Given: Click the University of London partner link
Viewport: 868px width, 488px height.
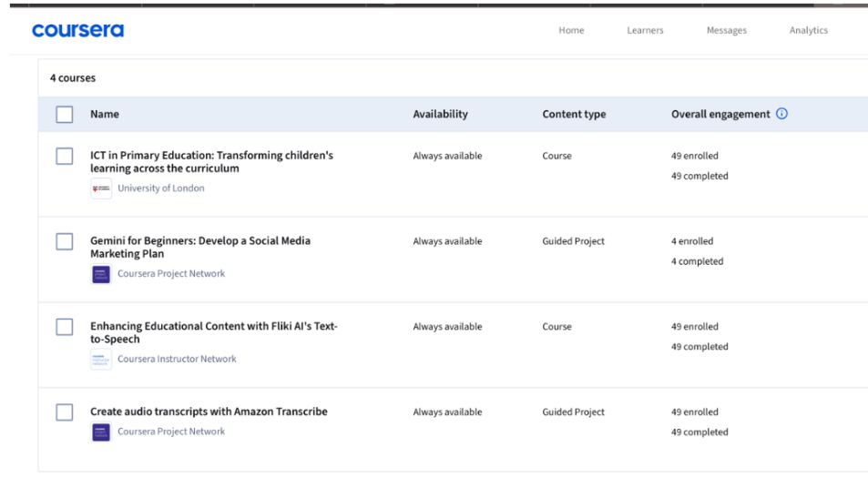Looking at the screenshot, I should (160, 188).
